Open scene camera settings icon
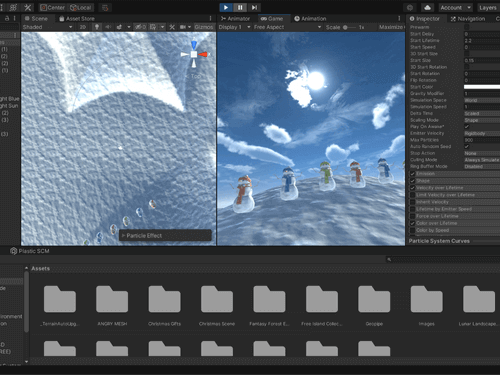Image resolution: width=500 pixels, height=375 pixels. [183, 27]
